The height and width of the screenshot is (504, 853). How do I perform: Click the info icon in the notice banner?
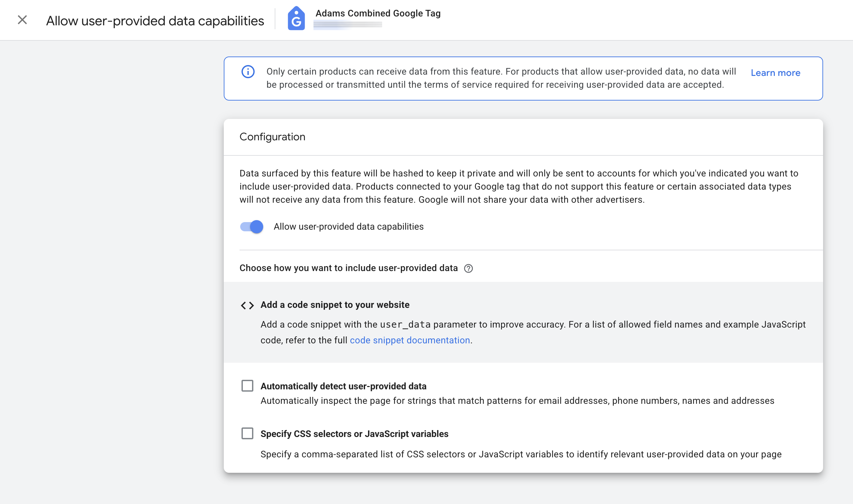248,72
